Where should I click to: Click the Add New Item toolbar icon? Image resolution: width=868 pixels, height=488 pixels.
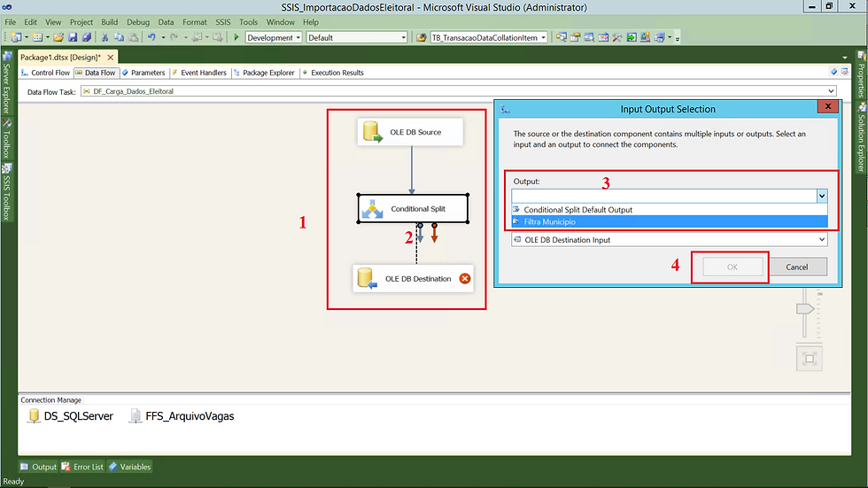37,37
